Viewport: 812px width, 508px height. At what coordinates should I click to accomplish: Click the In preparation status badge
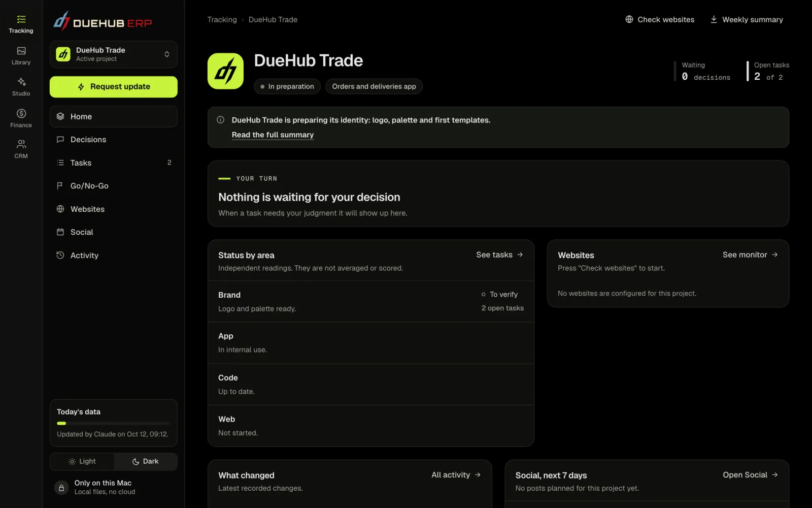287,86
